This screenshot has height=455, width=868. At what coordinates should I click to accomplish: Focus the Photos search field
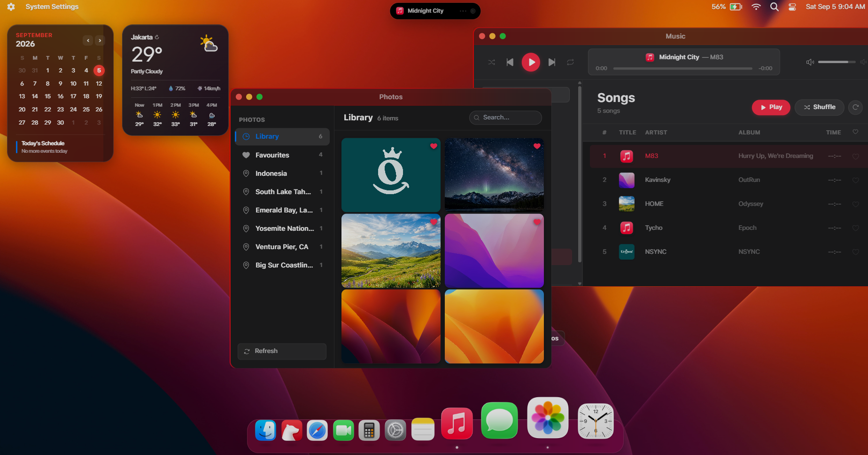click(x=505, y=118)
